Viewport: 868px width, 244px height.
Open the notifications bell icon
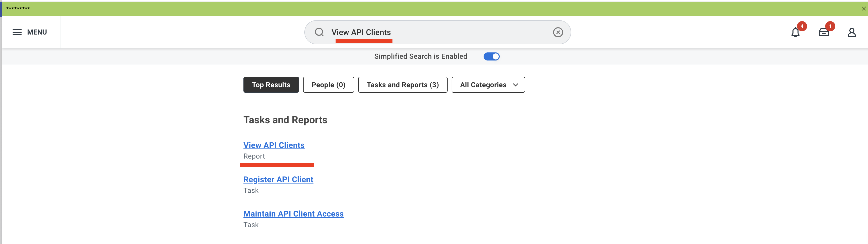795,33
